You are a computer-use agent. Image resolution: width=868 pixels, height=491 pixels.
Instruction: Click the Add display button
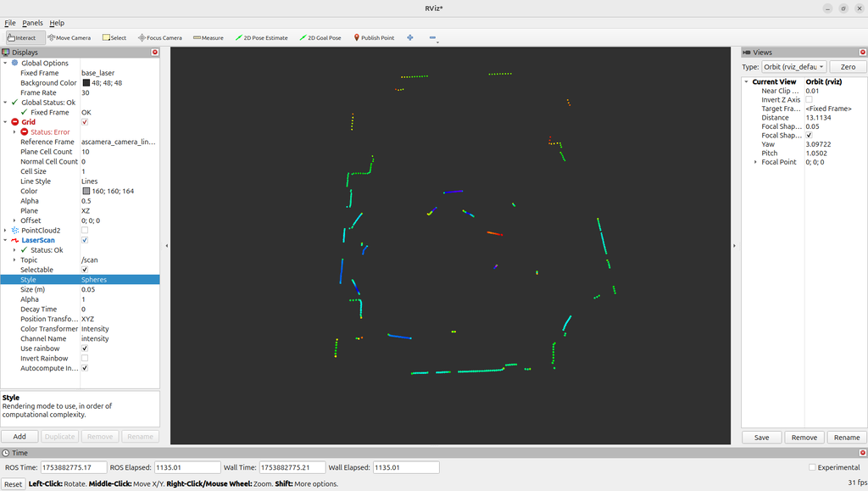point(19,436)
